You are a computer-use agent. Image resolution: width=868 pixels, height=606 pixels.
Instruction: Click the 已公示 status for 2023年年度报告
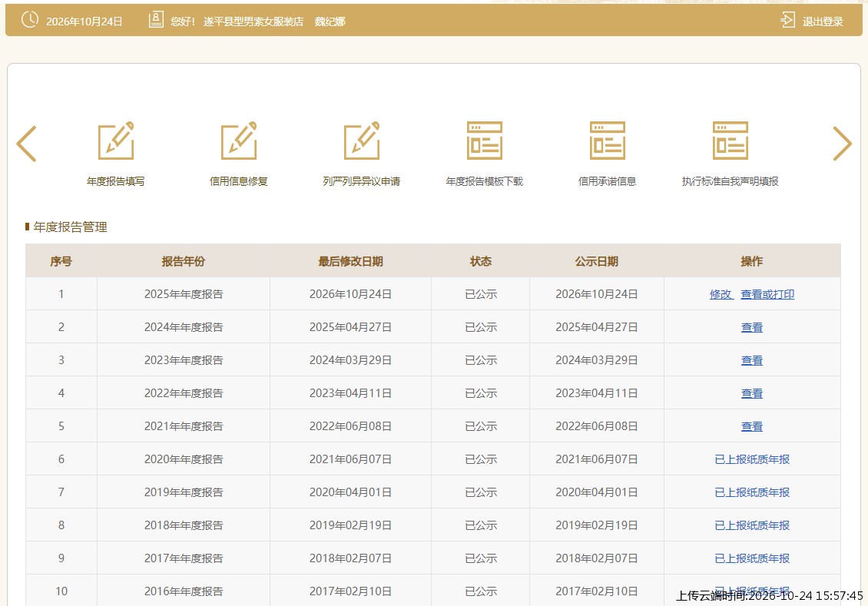[481, 361]
